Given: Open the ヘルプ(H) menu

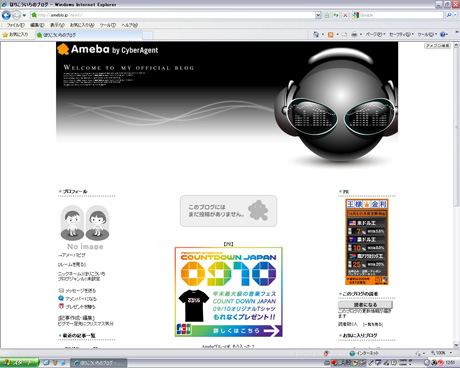Looking at the screenshot, I should (129, 25).
